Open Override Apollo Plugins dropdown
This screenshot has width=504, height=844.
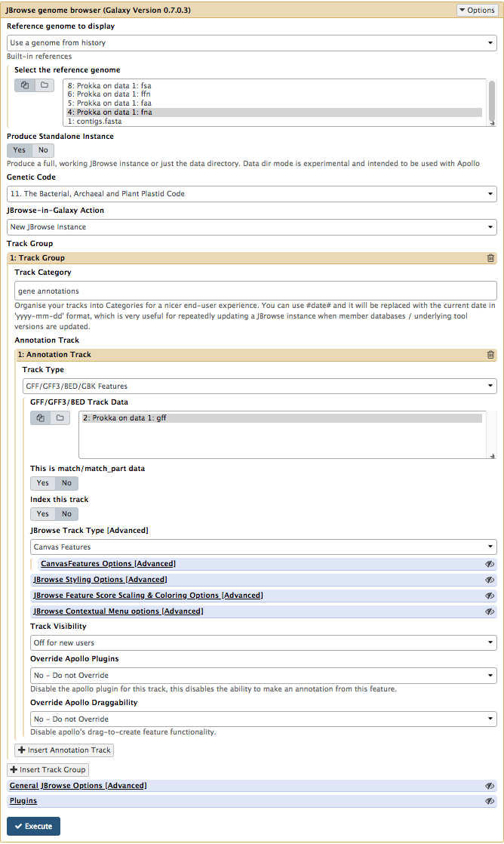point(263,676)
